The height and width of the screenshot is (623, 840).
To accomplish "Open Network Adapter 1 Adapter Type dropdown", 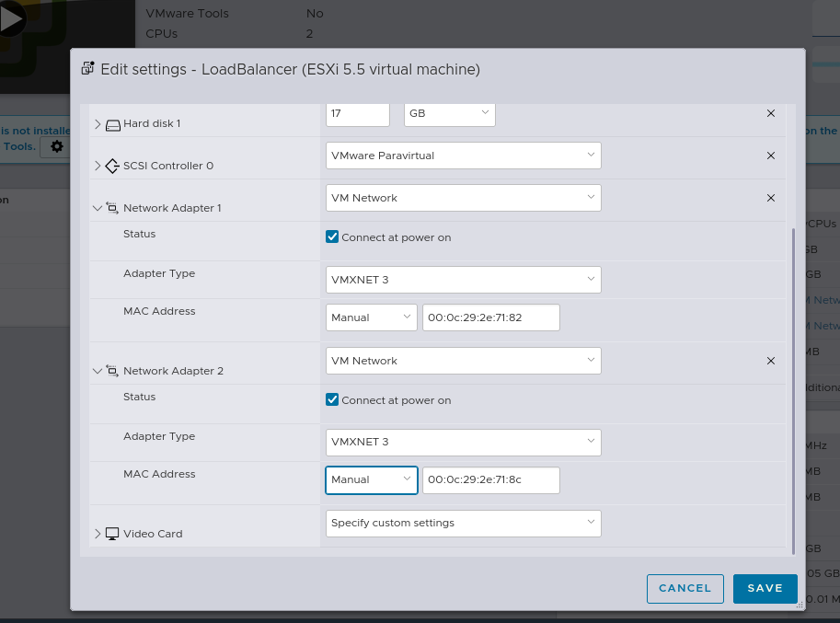I will (463, 280).
